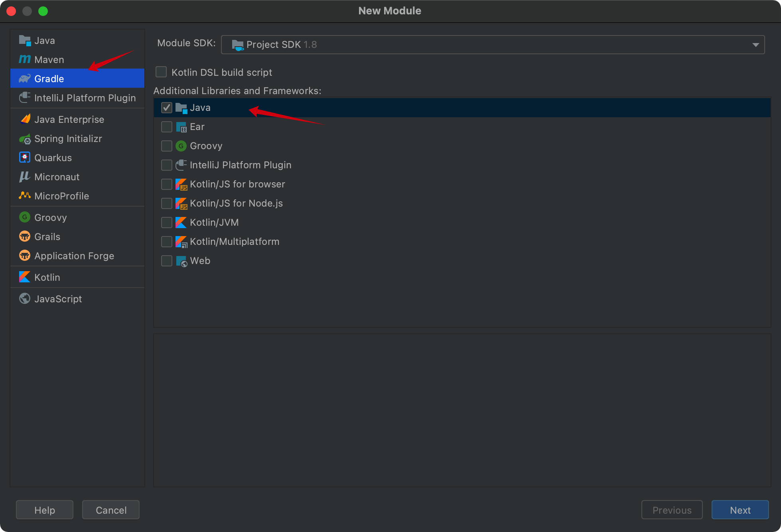This screenshot has height=532, width=781.
Task: Click the Java framework folder icon
Action: click(x=181, y=108)
